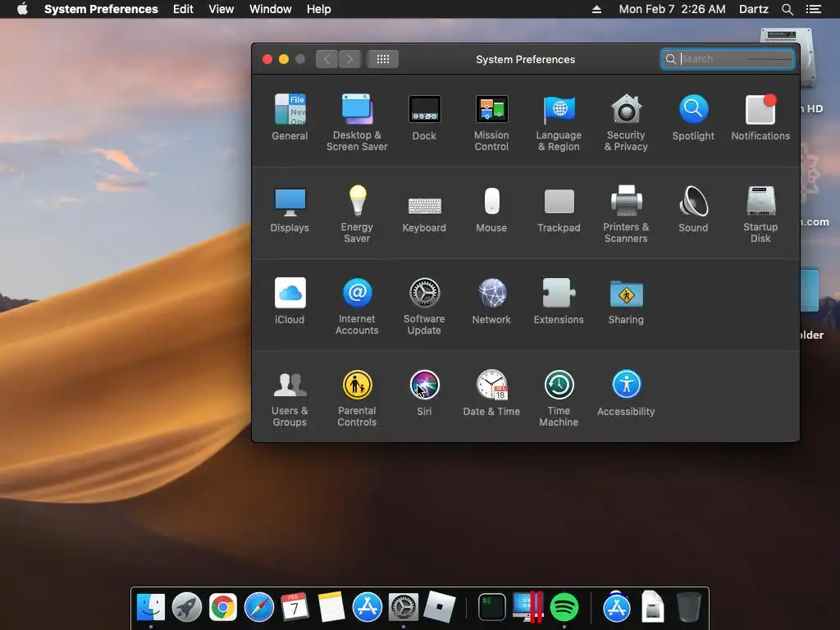Image resolution: width=840 pixels, height=630 pixels.
Task: Launch Google Chrome from the Dock
Action: 223,608
